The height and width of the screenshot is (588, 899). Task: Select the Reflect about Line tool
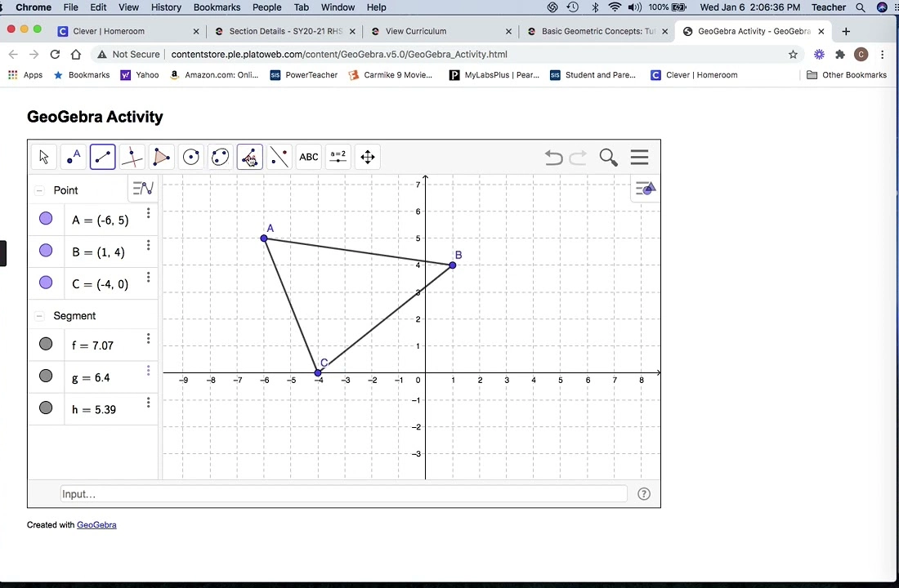(x=280, y=157)
